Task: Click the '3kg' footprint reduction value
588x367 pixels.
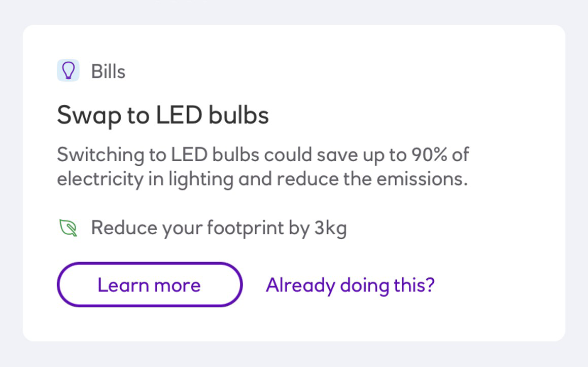Action: [330, 229]
